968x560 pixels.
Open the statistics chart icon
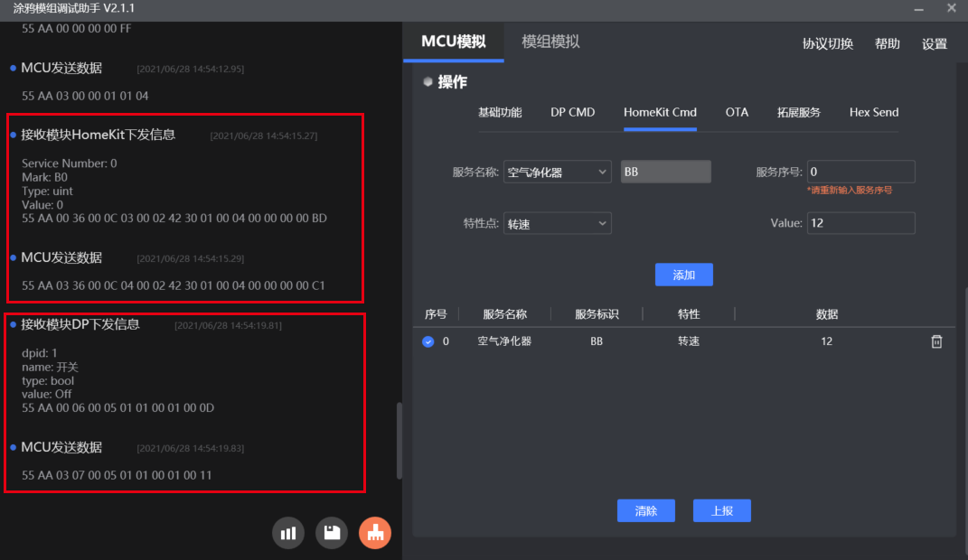[x=288, y=533]
